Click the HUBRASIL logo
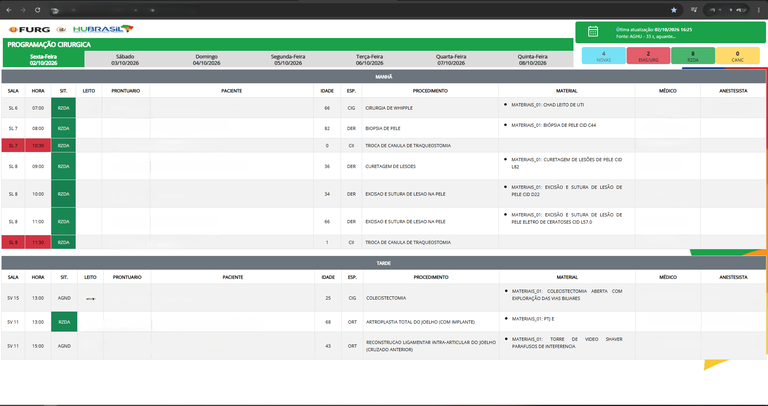The height and width of the screenshot is (406, 768). (x=103, y=29)
